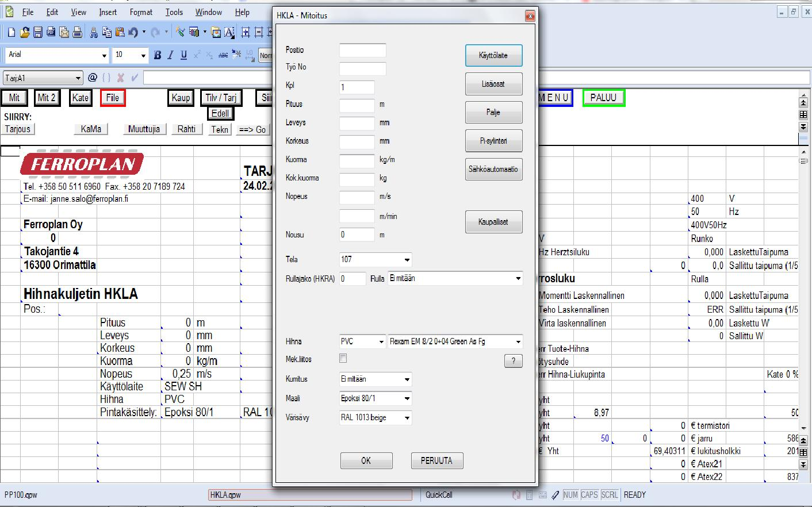Open the Hihna PVC type dropdown
This screenshot has height=507, width=812.
click(381, 341)
